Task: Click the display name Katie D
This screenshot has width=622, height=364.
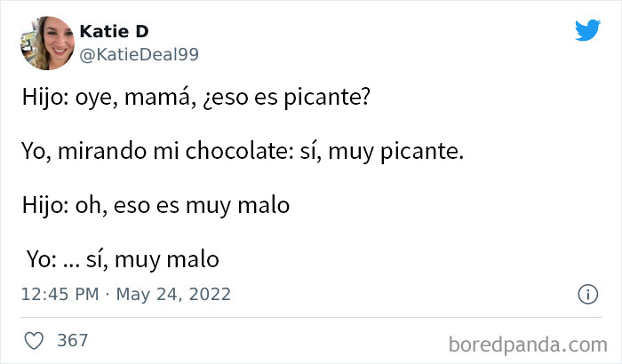Action: [x=114, y=31]
